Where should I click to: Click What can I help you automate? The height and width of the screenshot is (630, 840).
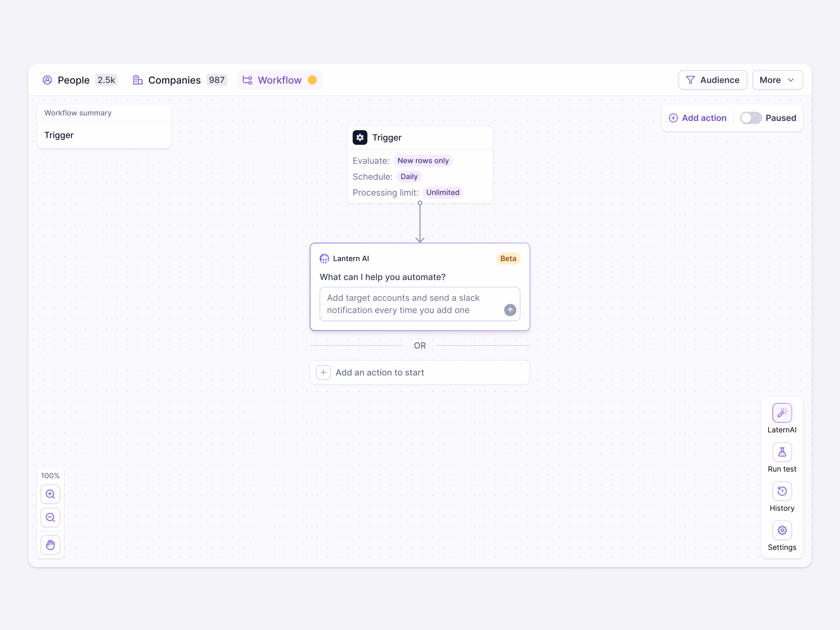pyautogui.click(x=382, y=277)
